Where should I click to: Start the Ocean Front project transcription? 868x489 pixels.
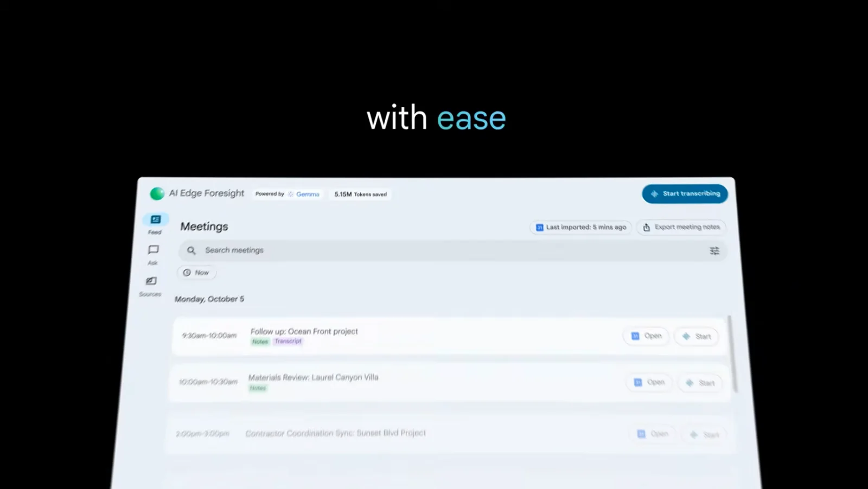(697, 337)
